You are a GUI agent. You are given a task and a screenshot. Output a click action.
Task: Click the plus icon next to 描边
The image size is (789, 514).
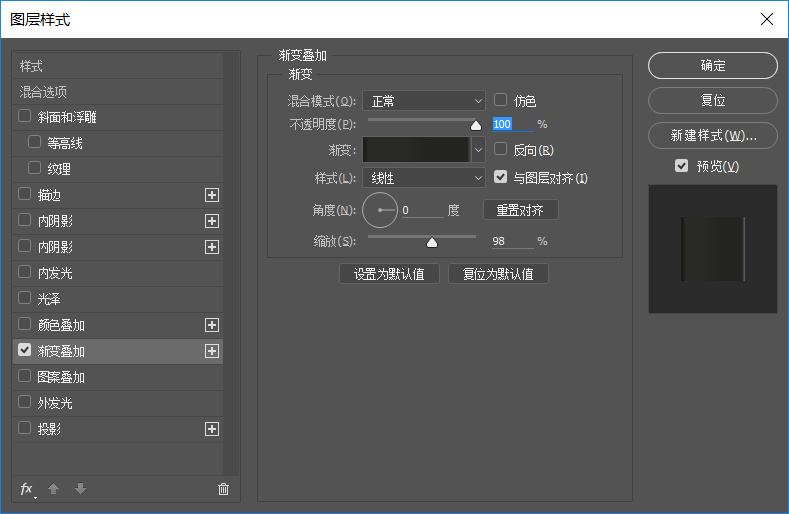212,195
